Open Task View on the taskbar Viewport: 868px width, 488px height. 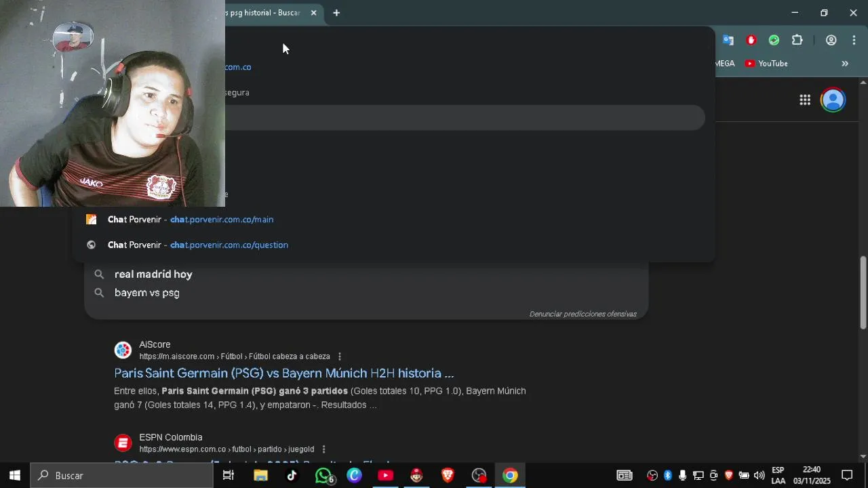point(229,475)
